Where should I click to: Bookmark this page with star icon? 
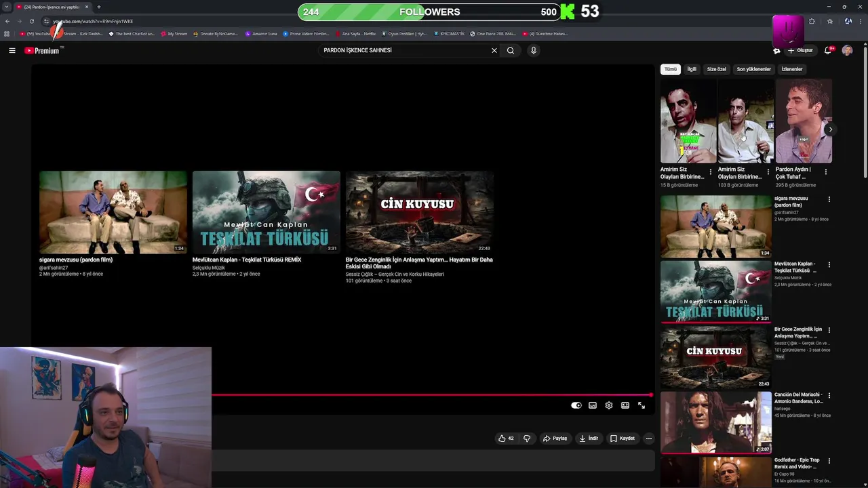point(830,21)
